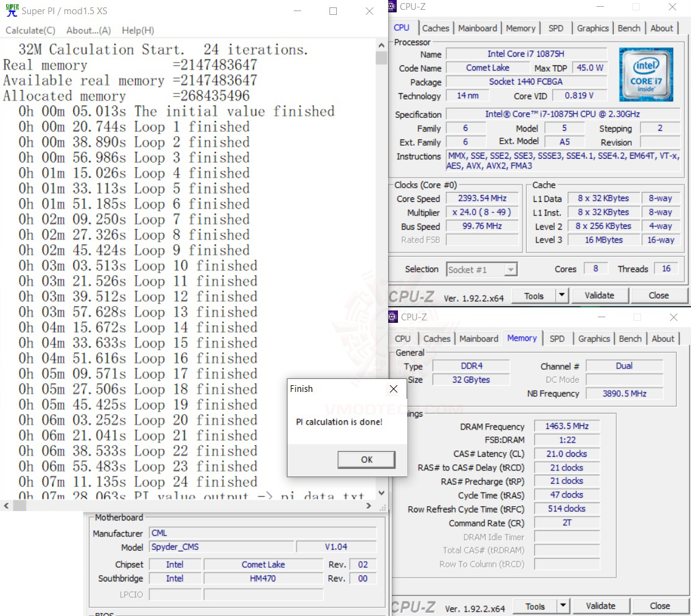Click Threads count value 16

(666, 268)
